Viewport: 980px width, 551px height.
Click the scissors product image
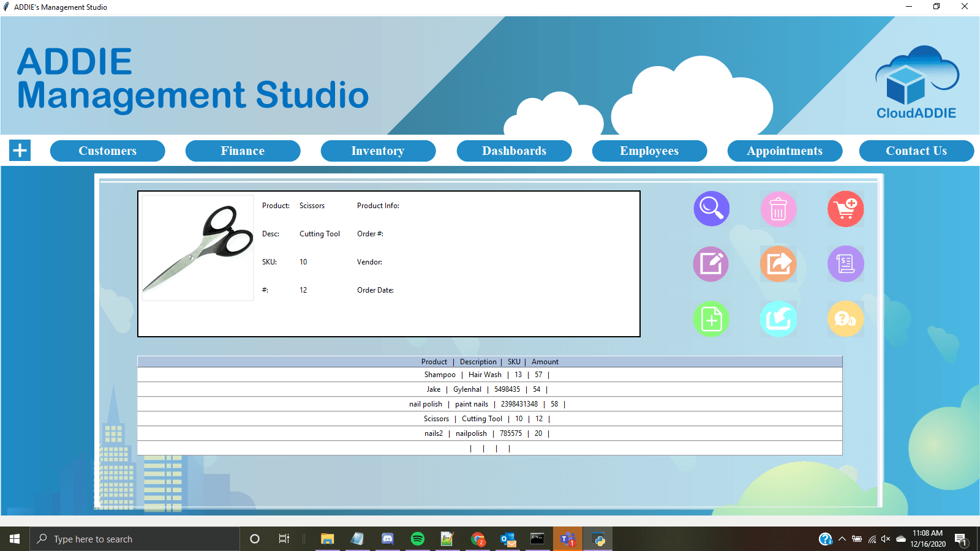coord(198,248)
